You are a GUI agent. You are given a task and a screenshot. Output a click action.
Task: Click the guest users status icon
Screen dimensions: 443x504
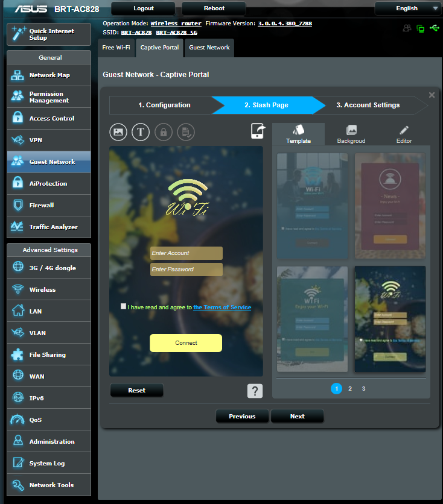(407, 28)
